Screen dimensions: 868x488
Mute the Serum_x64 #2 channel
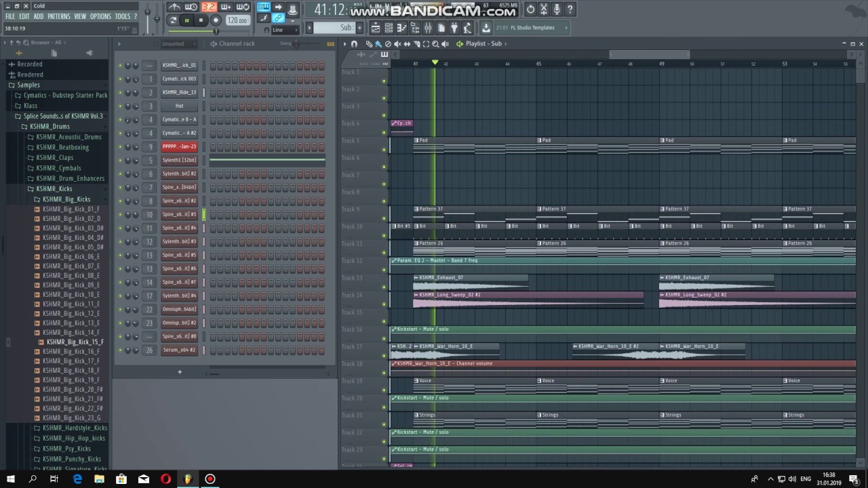tap(120, 350)
